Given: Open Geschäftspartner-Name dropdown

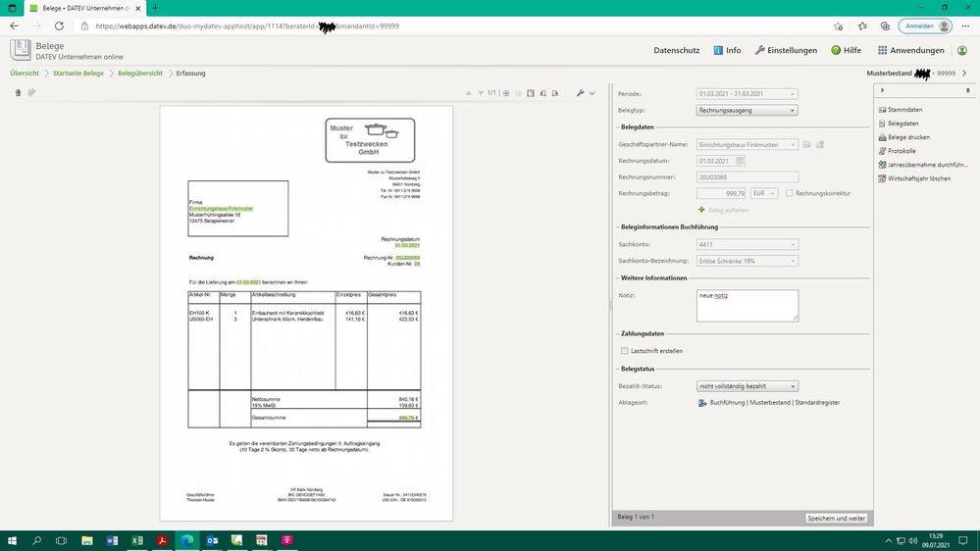Looking at the screenshot, I should click(x=747, y=144).
